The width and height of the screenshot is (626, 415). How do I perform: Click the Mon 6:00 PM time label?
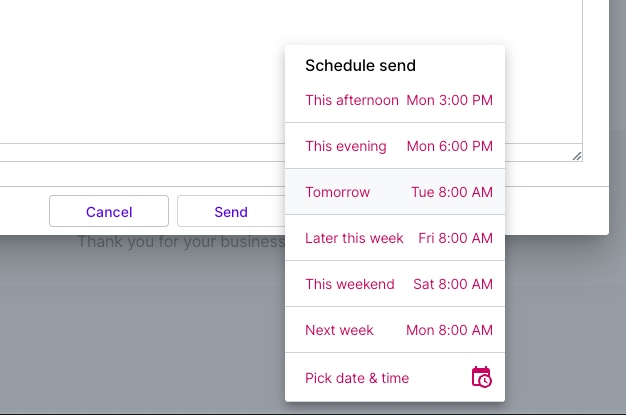(x=450, y=146)
